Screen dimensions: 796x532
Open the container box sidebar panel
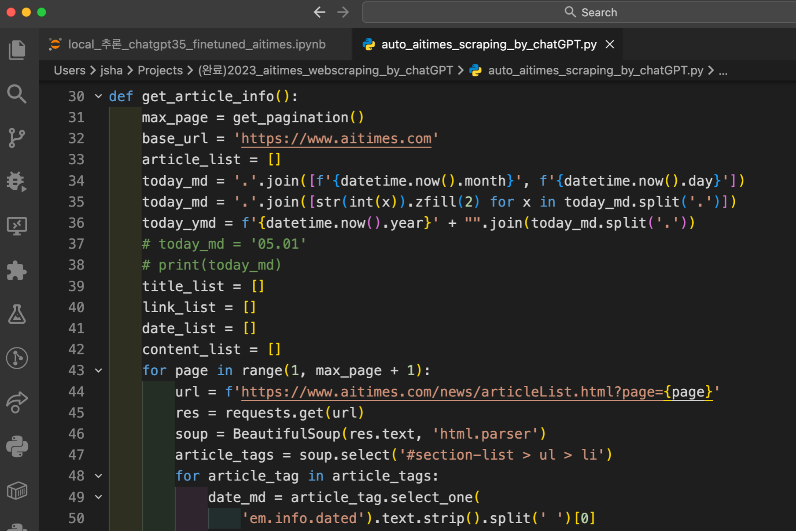tap(17, 490)
